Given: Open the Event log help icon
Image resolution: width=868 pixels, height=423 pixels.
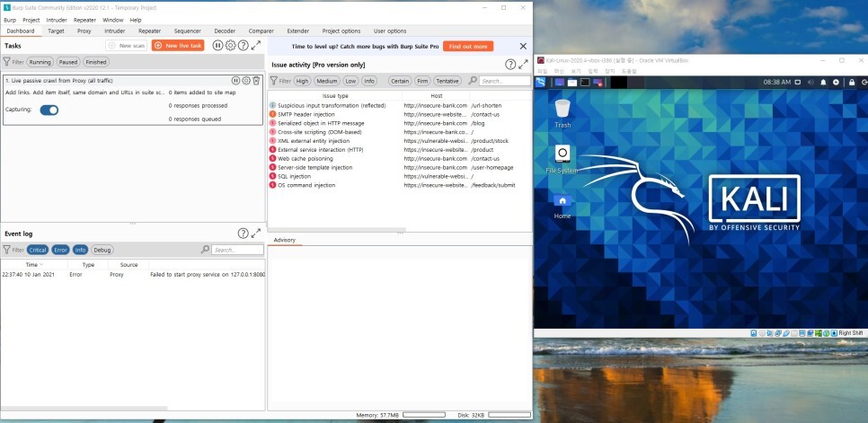Looking at the screenshot, I should 243,234.
